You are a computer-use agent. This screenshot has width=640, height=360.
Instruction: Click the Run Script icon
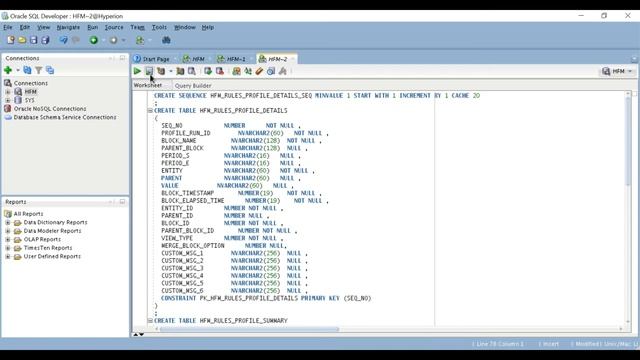[x=149, y=71]
